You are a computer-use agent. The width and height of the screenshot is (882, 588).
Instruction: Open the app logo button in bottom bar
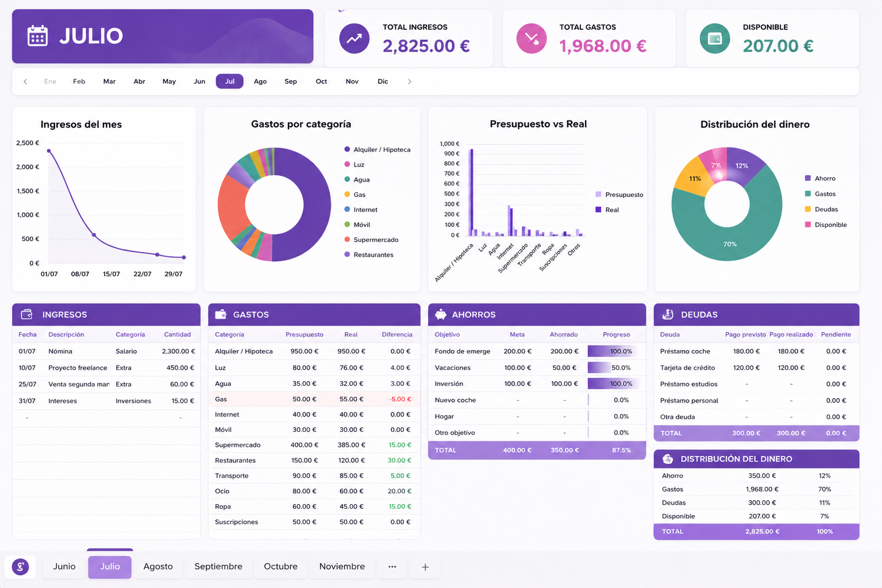click(x=20, y=567)
